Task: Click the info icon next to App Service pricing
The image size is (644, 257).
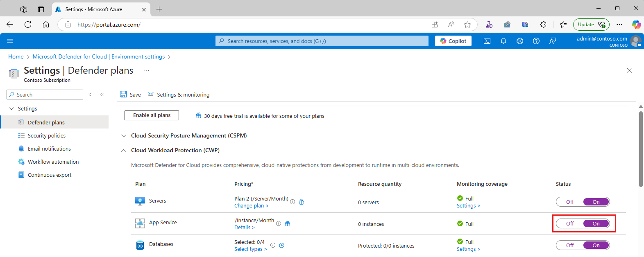Action: [x=279, y=223]
